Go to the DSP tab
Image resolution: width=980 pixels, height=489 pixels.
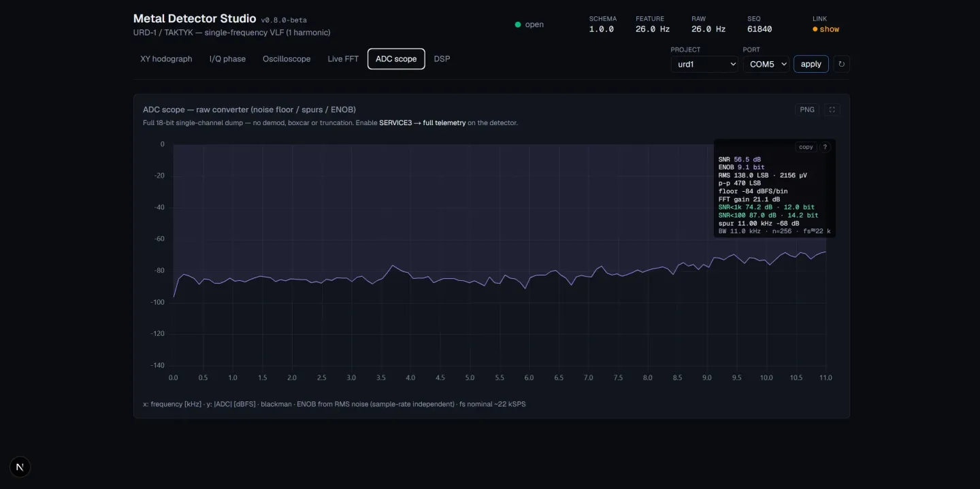[x=442, y=59]
